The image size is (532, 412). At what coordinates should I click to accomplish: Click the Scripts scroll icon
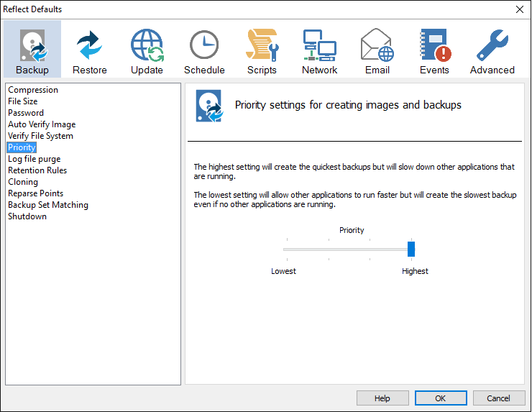click(x=262, y=46)
